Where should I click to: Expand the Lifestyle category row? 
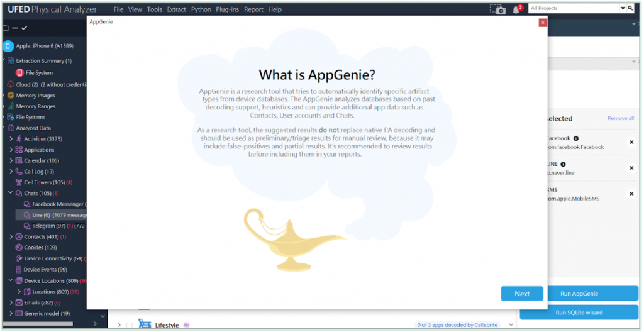point(119,325)
